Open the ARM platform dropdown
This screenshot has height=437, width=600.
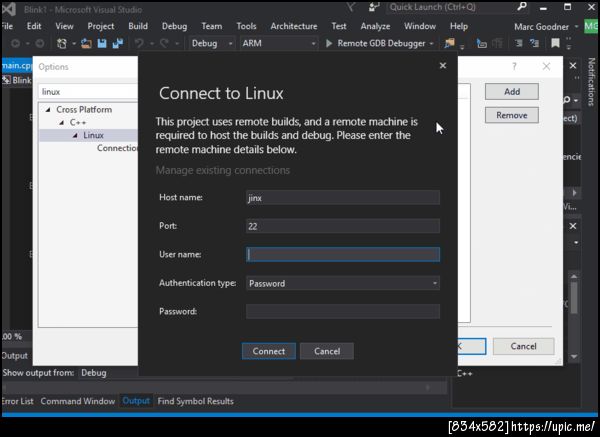coord(279,44)
